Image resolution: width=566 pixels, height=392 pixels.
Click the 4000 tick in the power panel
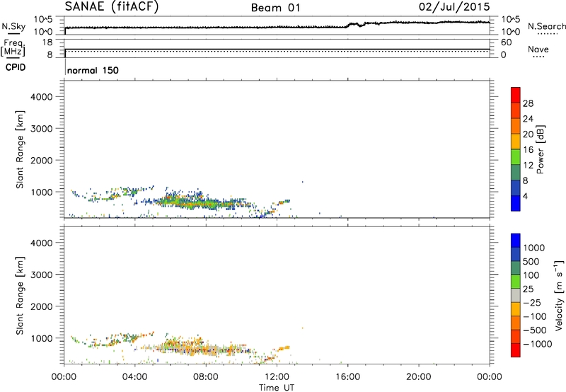(42, 97)
